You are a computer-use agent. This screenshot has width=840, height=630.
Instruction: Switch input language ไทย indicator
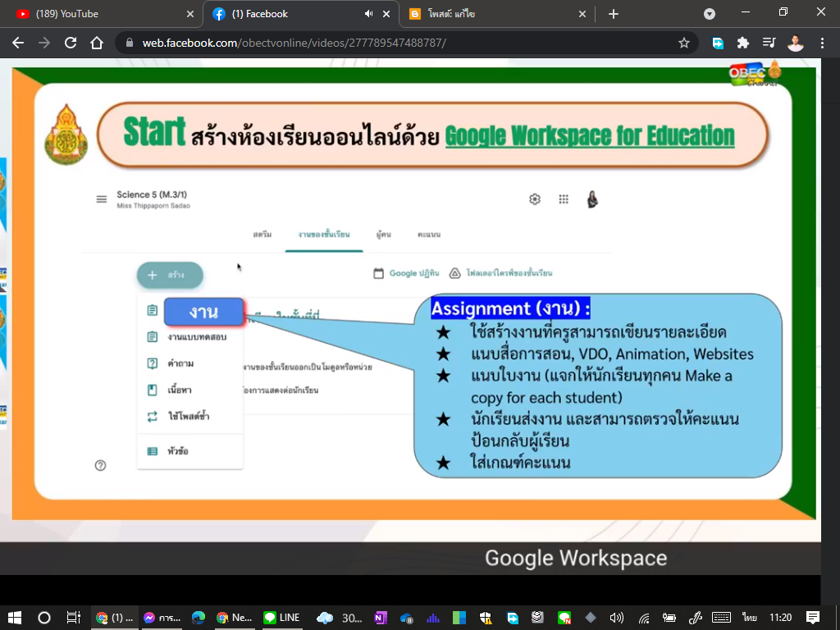point(749,618)
